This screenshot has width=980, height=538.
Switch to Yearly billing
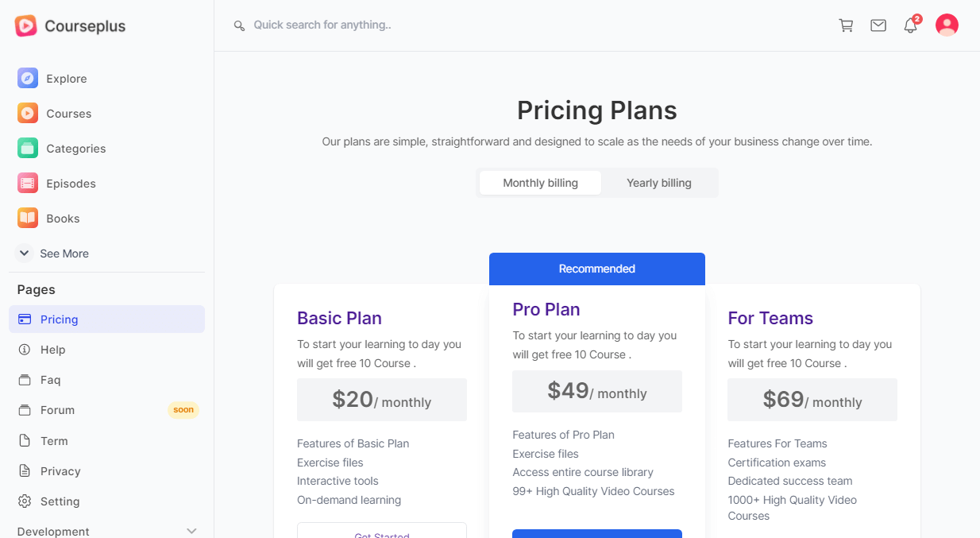point(659,183)
